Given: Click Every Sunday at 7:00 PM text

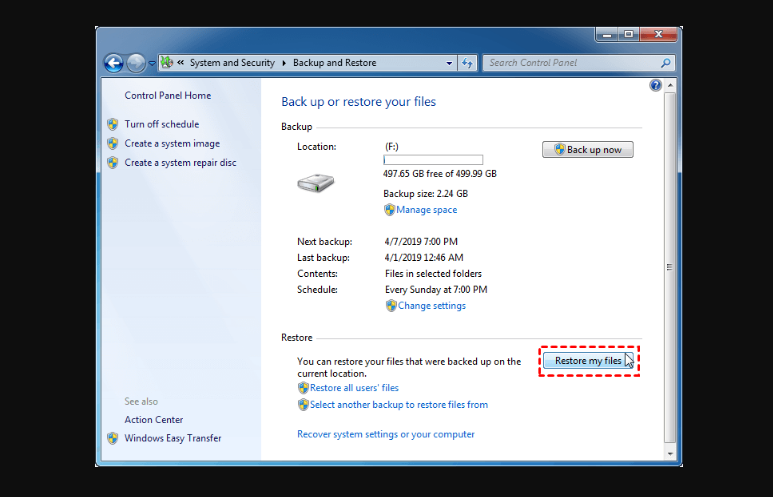Looking at the screenshot, I should pyautogui.click(x=436, y=289).
